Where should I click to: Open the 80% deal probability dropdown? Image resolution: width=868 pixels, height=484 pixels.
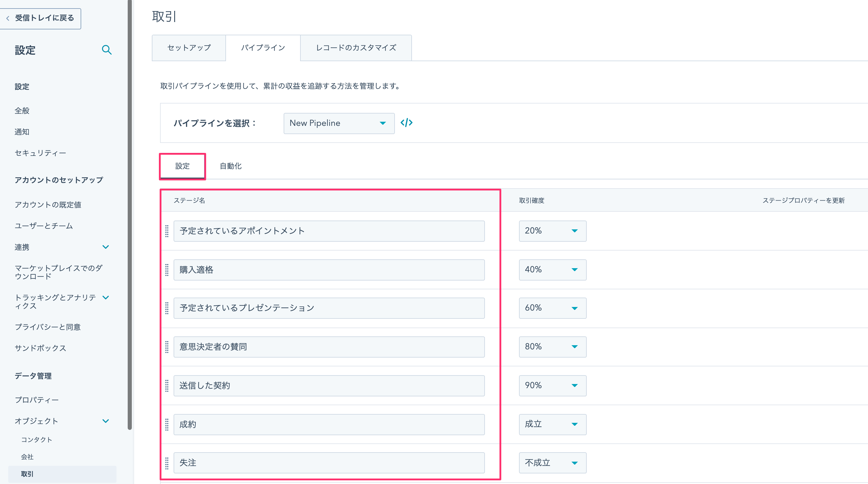[x=553, y=347]
